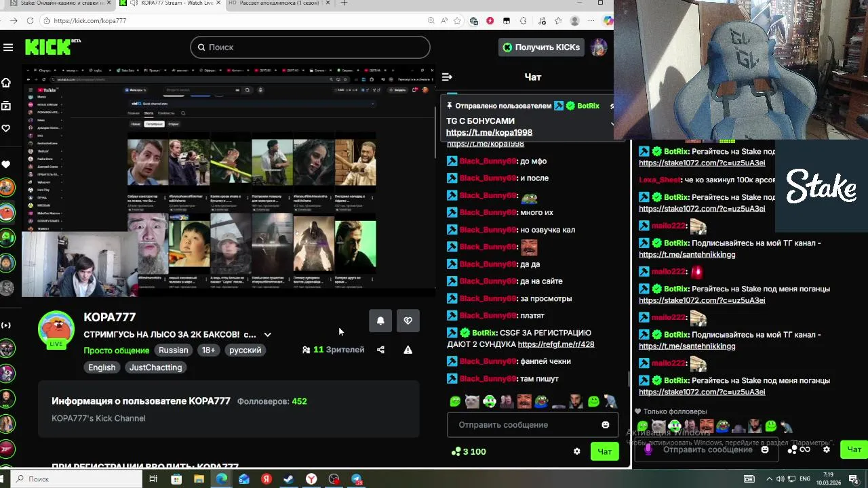Screen dimensions: 868x488
Task: Click channel name 'KOPA777' heading
Action: click(110, 317)
